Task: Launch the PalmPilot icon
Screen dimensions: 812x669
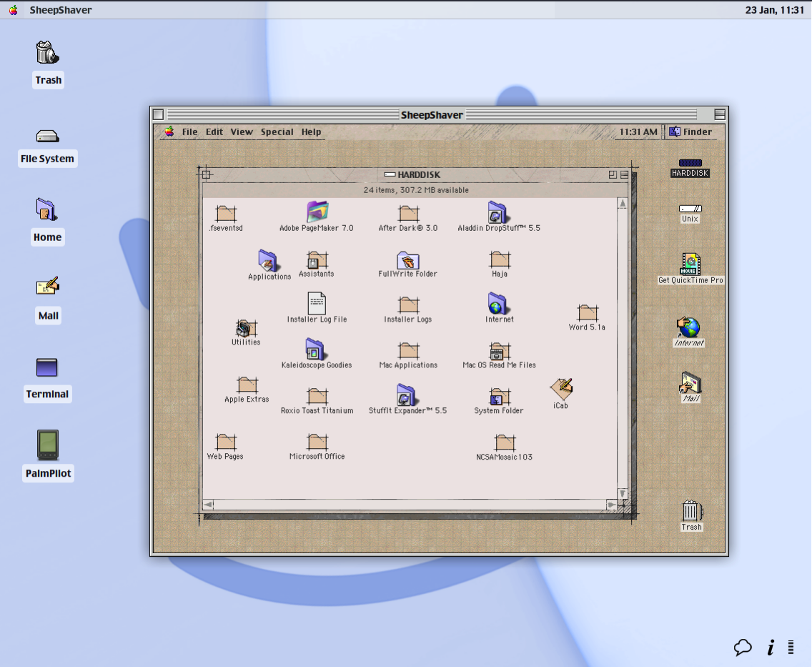Action: tap(48, 445)
